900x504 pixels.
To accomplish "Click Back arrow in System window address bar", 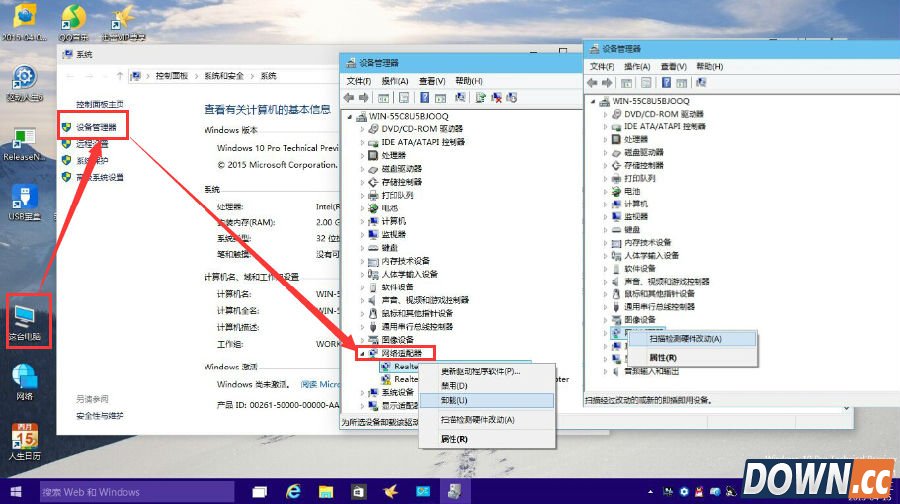I will coord(70,76).
